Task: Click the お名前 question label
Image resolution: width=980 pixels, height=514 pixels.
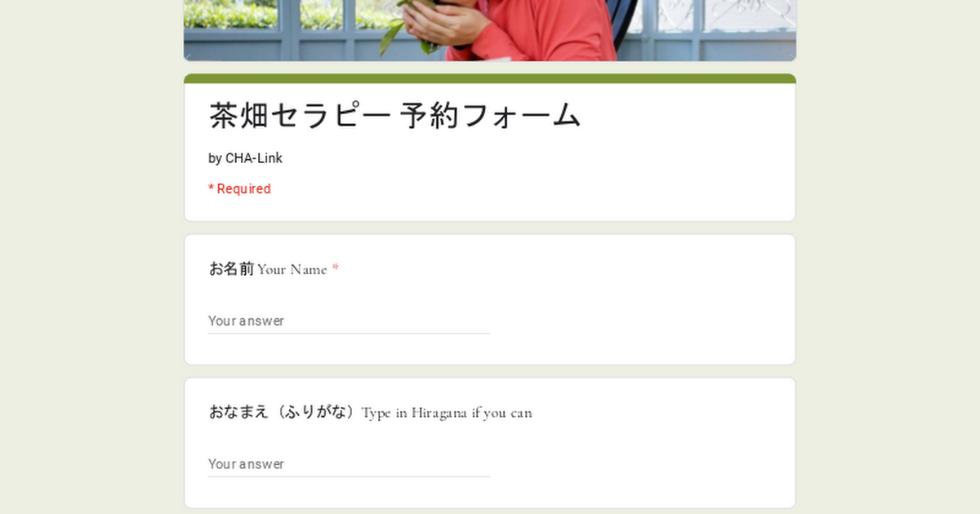Action: [x=231, y=268]
